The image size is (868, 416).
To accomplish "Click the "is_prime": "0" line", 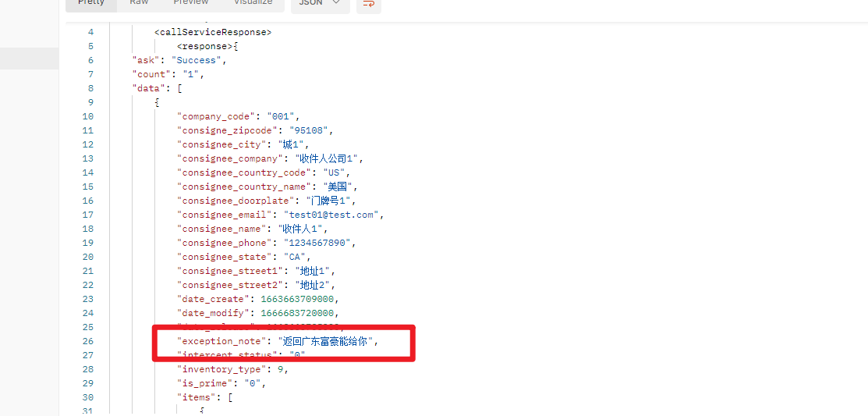I will coord(221,383).
